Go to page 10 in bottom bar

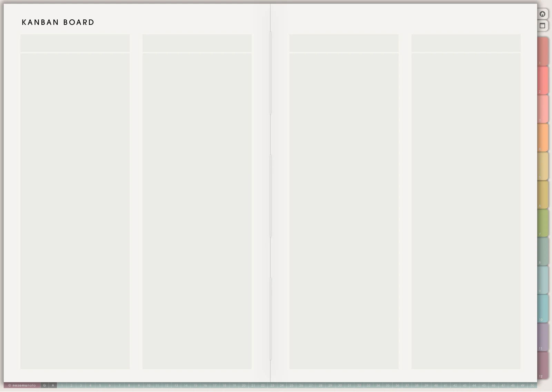[148, 385]
